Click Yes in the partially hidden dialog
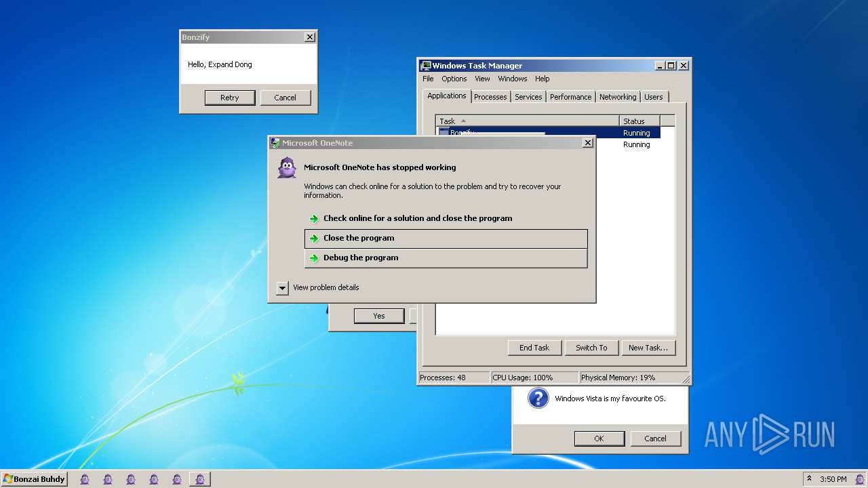The height and width of the screenshot is (488, 868). 379,316
